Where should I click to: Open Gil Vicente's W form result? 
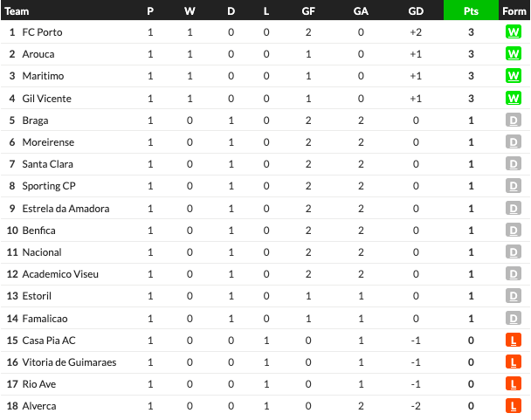[513, 98]
